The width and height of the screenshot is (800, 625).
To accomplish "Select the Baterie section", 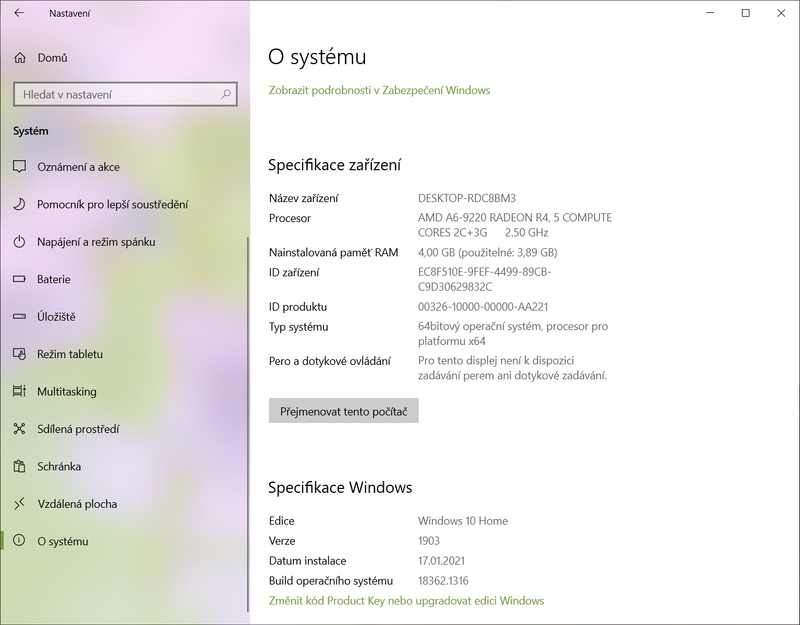I will 125,279.
